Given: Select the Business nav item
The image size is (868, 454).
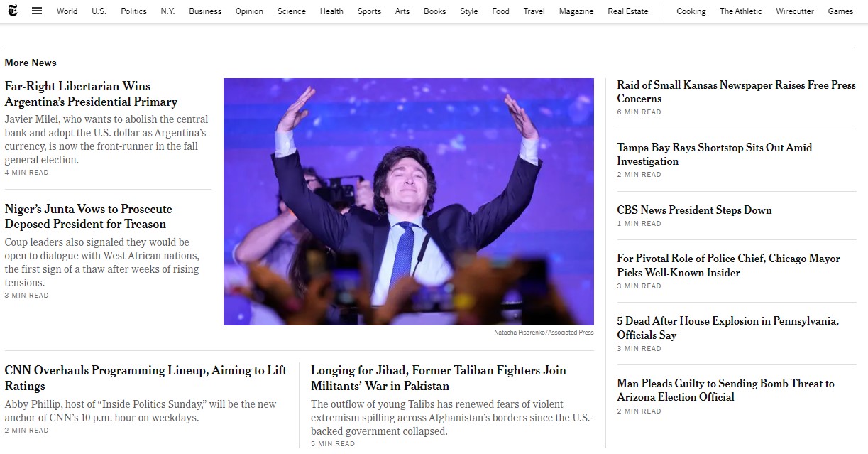Looking at the screenshot, I should pyautogui.click(x=205, y=11).
